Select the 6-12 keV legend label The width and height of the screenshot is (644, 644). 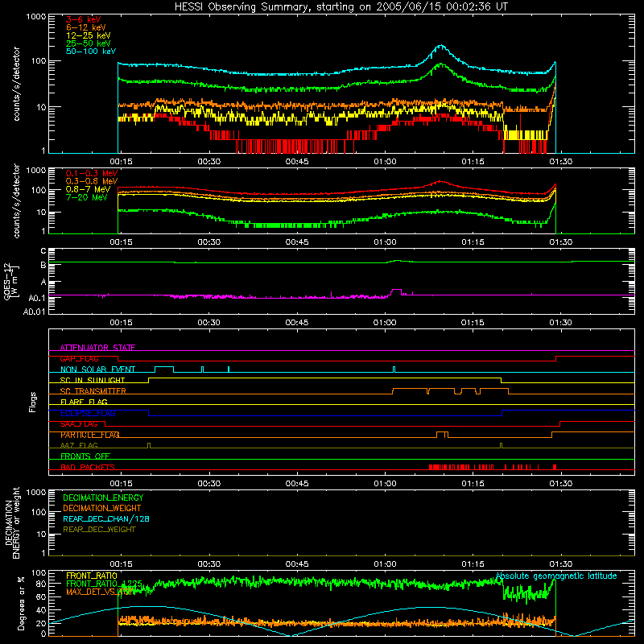click(86, 27)
